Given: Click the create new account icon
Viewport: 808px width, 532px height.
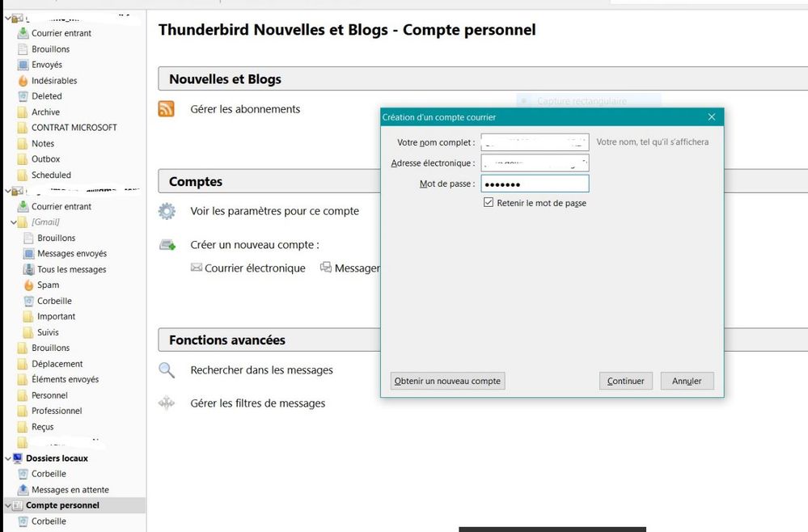Looking at the screenshot, I should [167, 245].
